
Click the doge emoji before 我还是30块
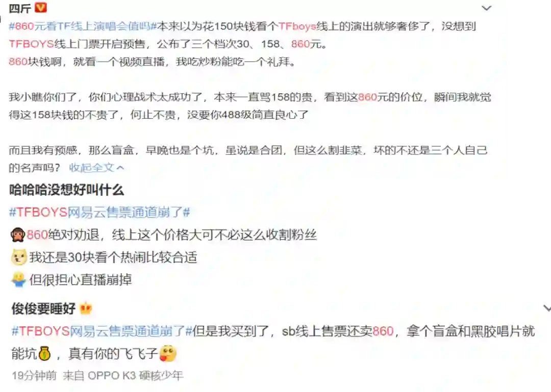(19, 257)
